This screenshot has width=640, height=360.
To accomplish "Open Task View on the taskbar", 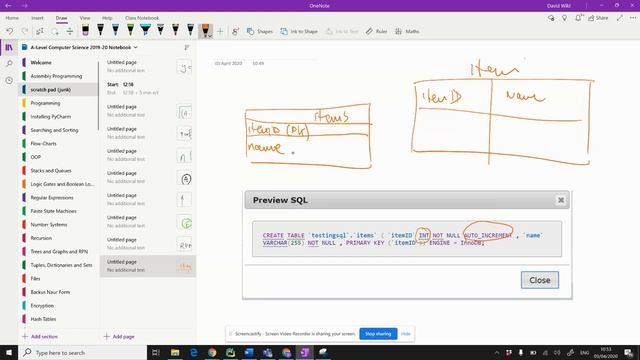I will tap(156, 352).
